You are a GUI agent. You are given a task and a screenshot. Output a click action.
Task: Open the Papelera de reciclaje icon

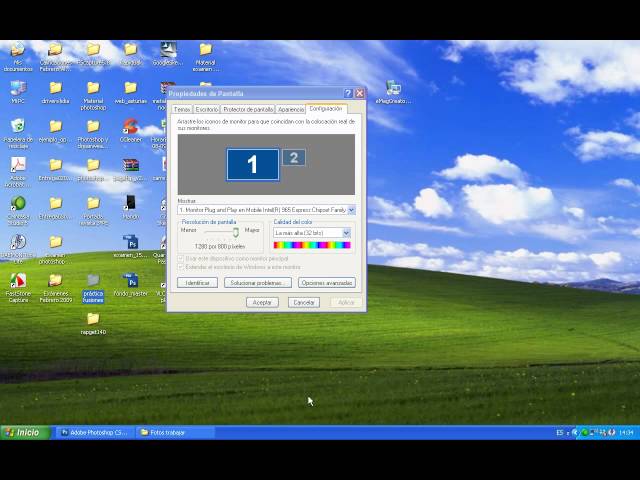18,133
